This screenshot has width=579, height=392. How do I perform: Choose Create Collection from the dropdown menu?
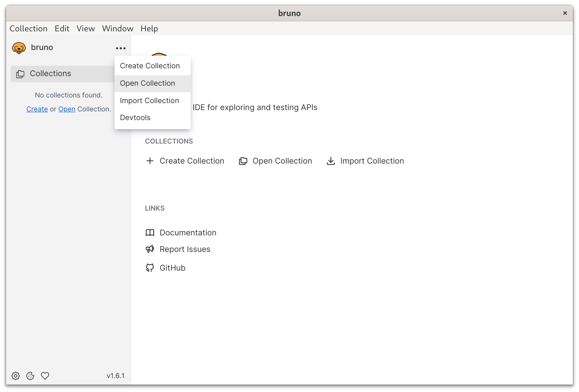152,66
